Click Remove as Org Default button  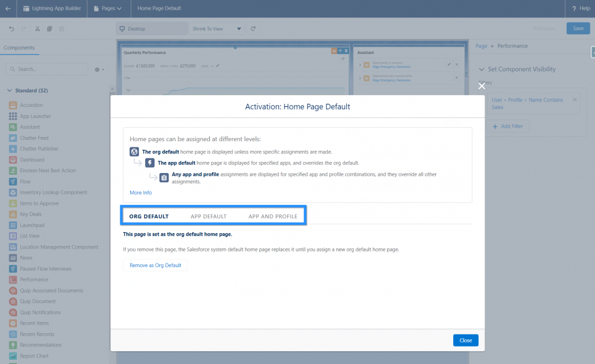pyautogui.click(x=156, y=265)
